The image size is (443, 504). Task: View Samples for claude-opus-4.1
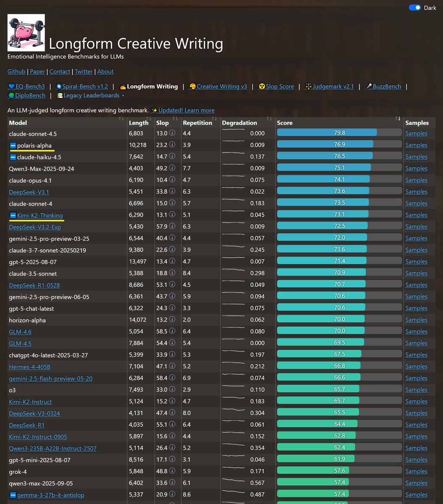point(416,180)
